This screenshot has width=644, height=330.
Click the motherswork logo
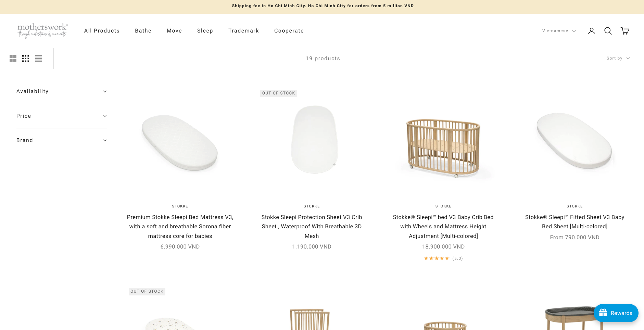(x=42, y=30)
